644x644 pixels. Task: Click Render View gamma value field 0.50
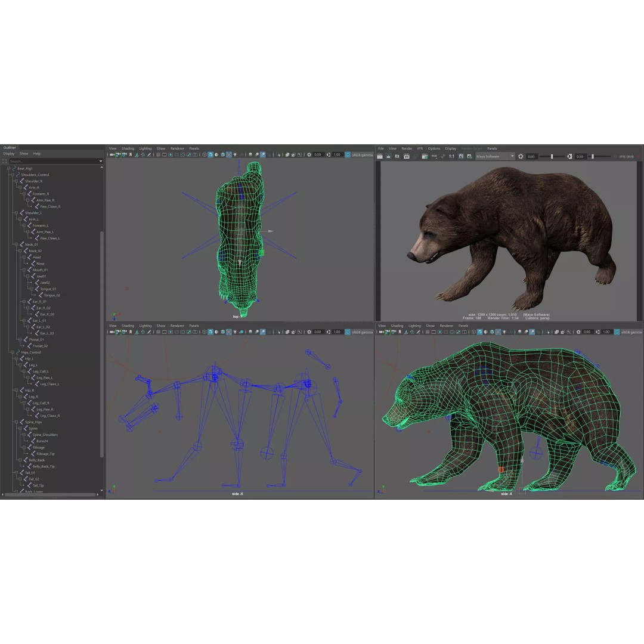pyautogui.click(x=580, y=156)
